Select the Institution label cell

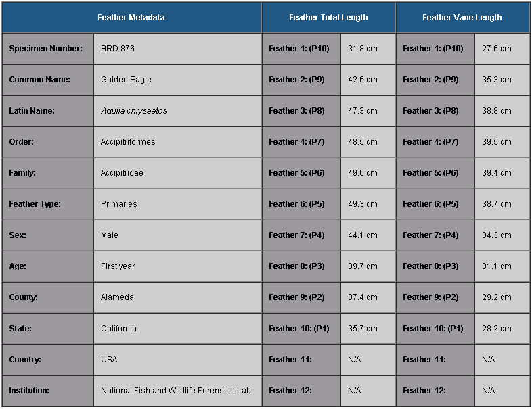(48, 391)
